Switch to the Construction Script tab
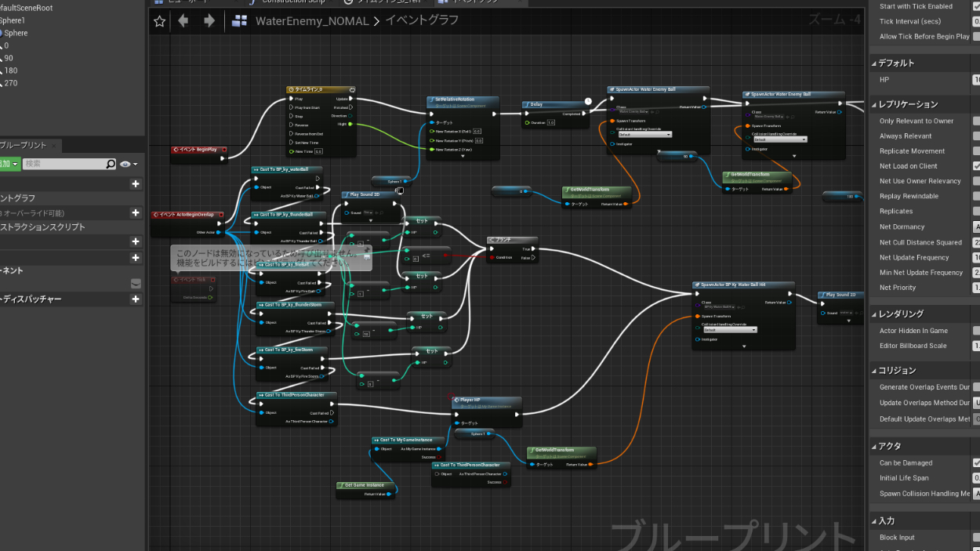The height and width of the screenshot is (551, 980). [x=292, y=2]
